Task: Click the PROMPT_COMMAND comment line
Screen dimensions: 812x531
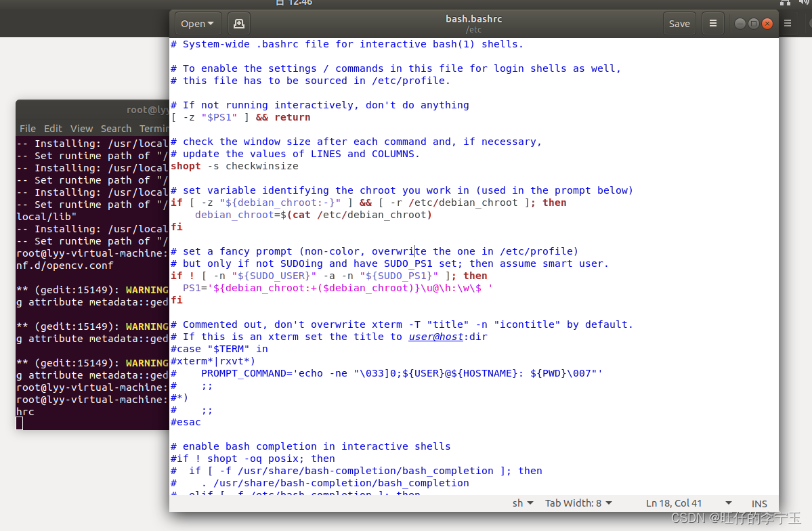Action: 387,373
